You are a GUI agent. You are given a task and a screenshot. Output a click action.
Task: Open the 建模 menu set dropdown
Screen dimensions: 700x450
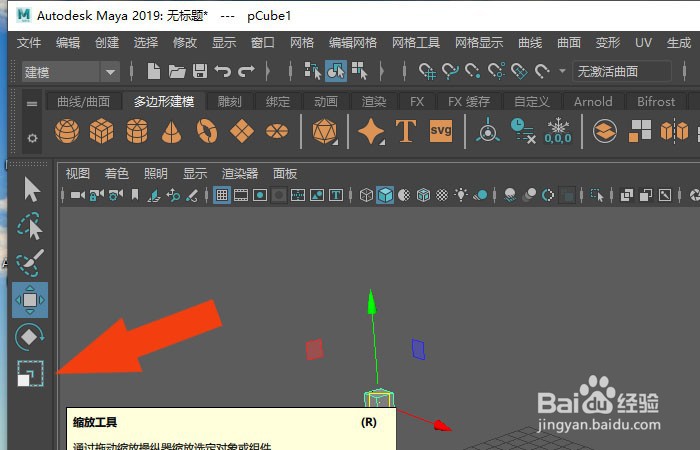71,71
